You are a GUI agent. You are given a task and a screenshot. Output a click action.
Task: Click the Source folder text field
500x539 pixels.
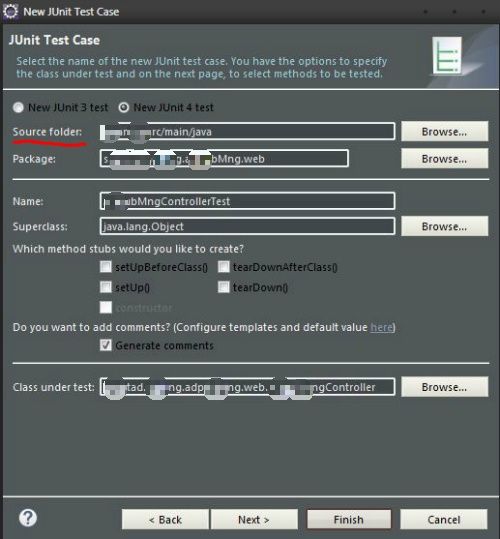(247, 131)
